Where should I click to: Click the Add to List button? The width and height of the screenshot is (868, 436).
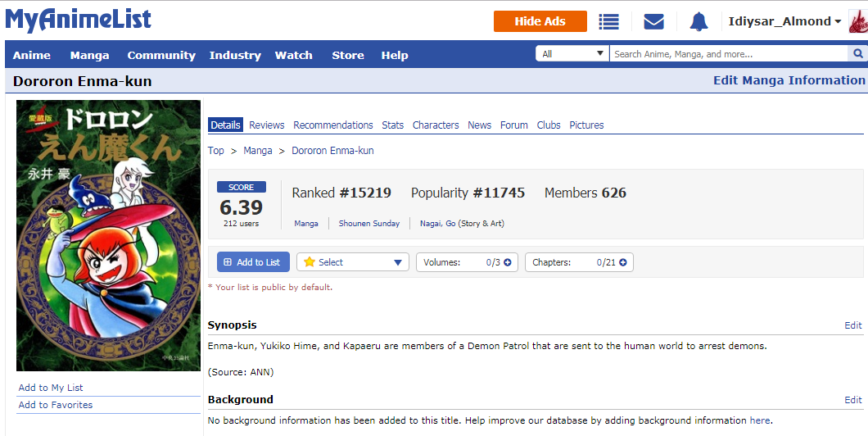(x=253, y=262)
